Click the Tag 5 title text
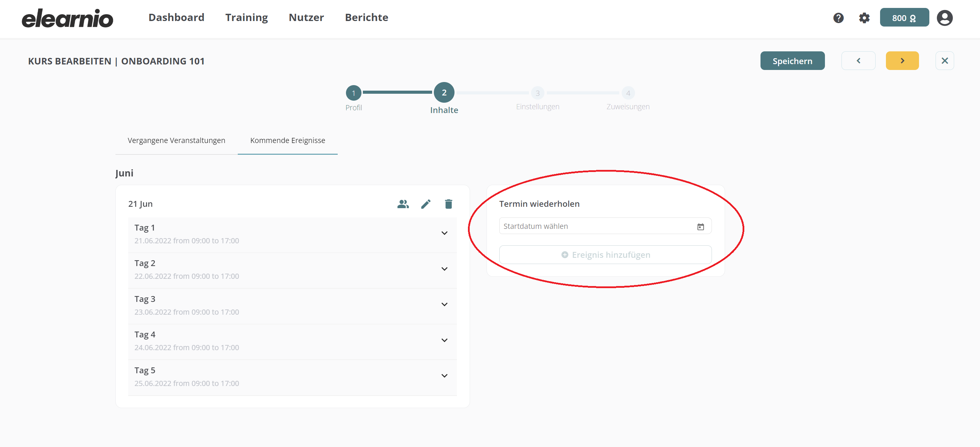This screenshot has height=447, width=980. point(145,370)
